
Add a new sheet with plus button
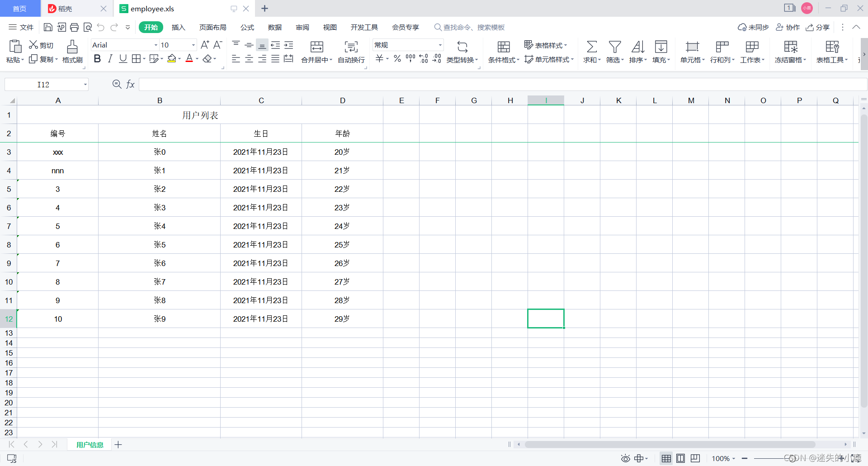pos(118,445)
